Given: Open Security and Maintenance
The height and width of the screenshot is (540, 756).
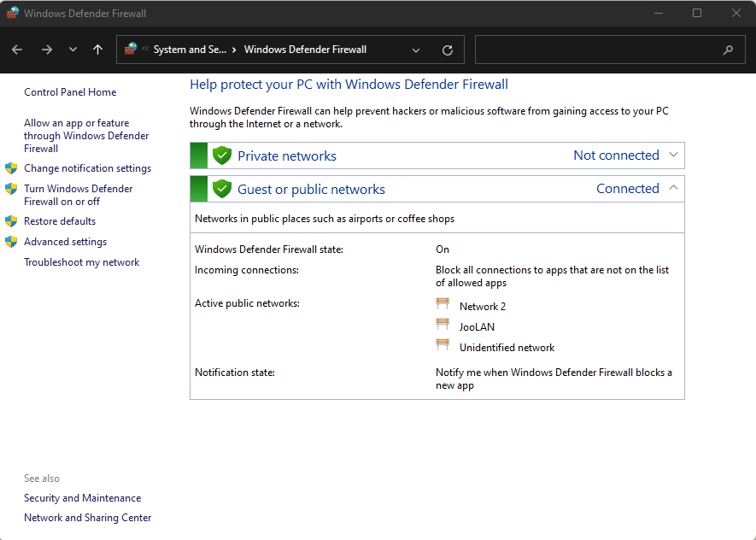Looking at the screenshot, I should [83, 498].
